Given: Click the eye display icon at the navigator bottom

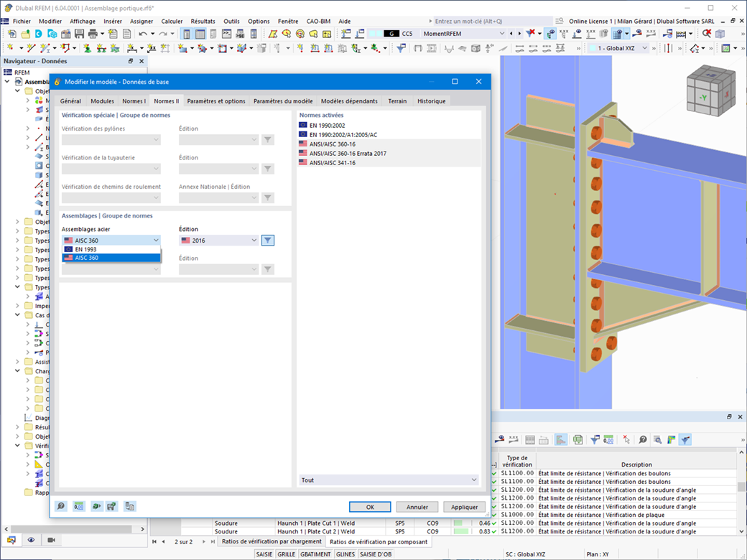Looking at the screenshot, I should click(x=31, y=539).
